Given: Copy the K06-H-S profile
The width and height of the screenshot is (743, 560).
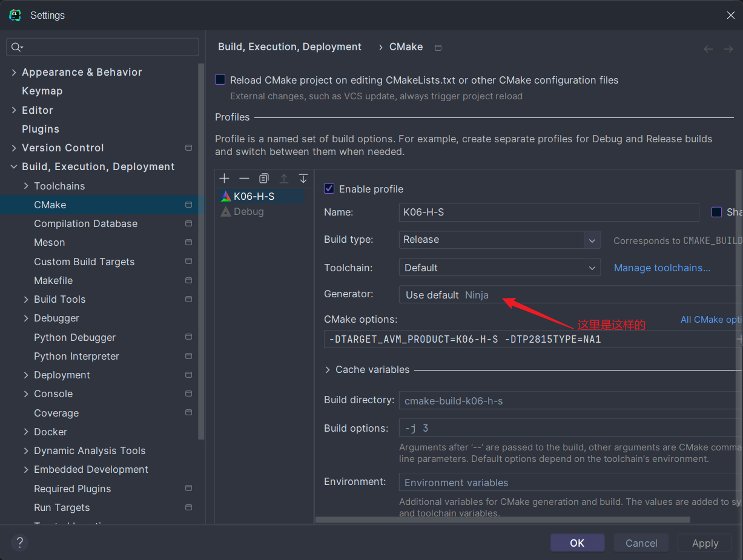Looking at the screenshot, I should pos(263,178).
